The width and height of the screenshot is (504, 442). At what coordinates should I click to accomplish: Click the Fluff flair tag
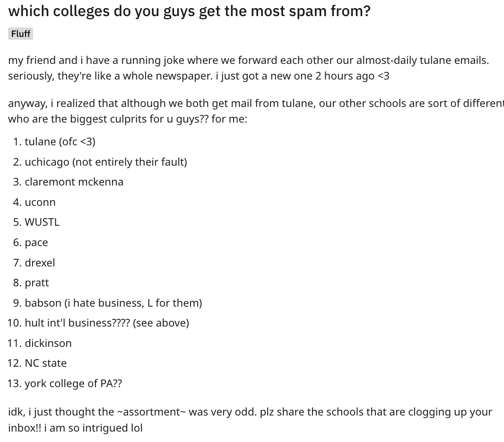coord(21,34)
